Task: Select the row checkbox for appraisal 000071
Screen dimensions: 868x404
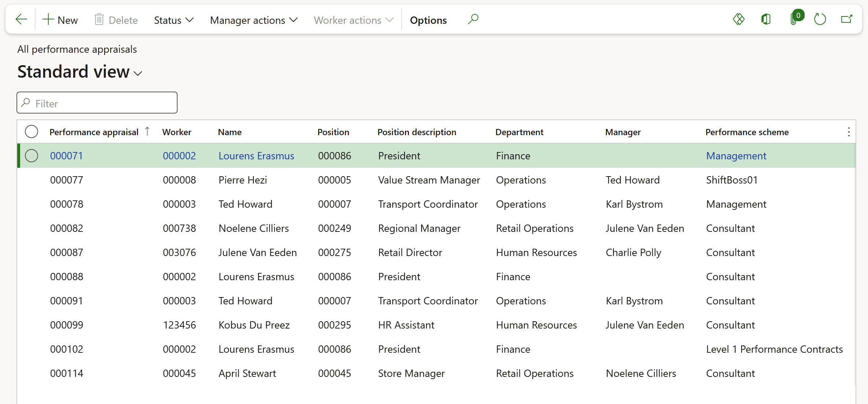Action: pyautogui.click(x=31, y=156)
